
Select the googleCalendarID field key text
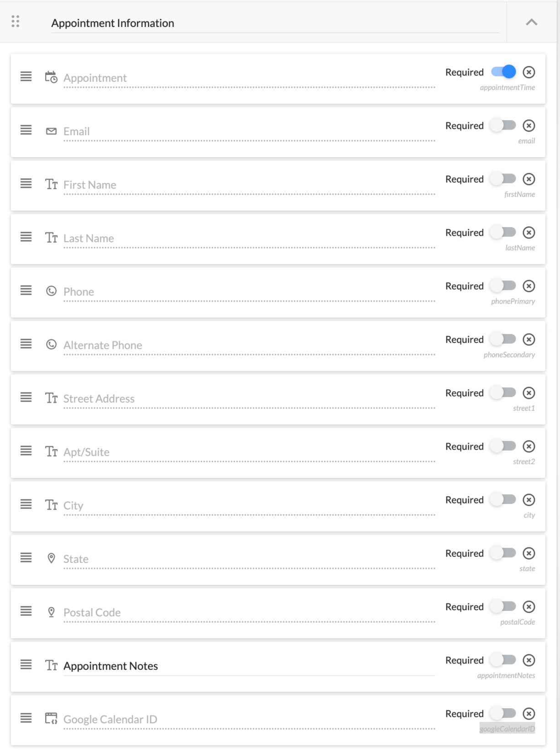click(507, 729)
